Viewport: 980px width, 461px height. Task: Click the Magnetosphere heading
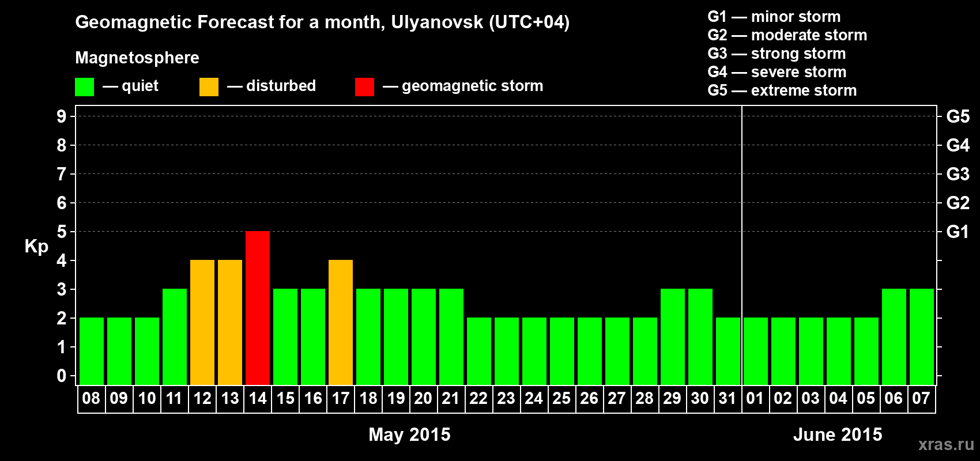pyautogui.click(x=137, y=58)
